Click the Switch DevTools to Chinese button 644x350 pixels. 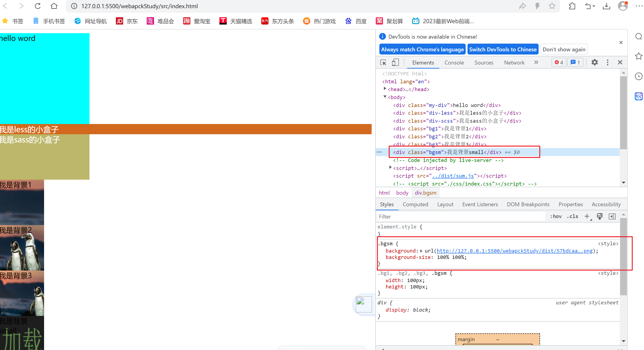coord(503,49)
